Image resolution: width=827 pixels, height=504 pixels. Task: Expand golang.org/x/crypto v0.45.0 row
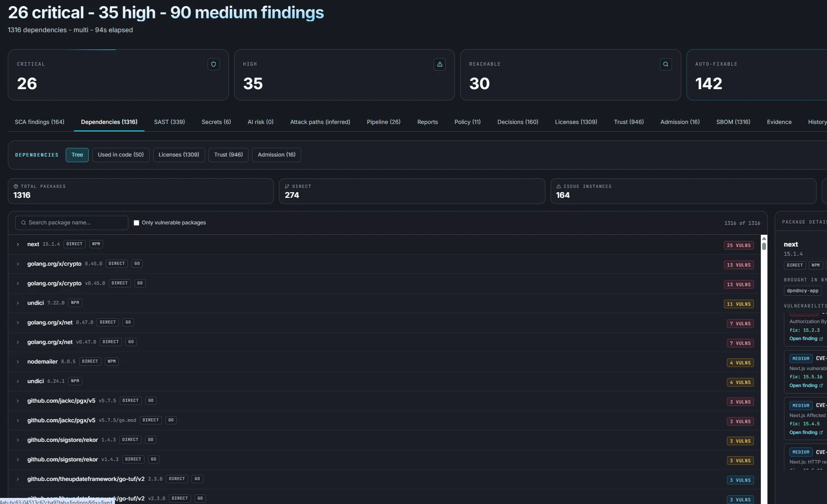point(18,284)
